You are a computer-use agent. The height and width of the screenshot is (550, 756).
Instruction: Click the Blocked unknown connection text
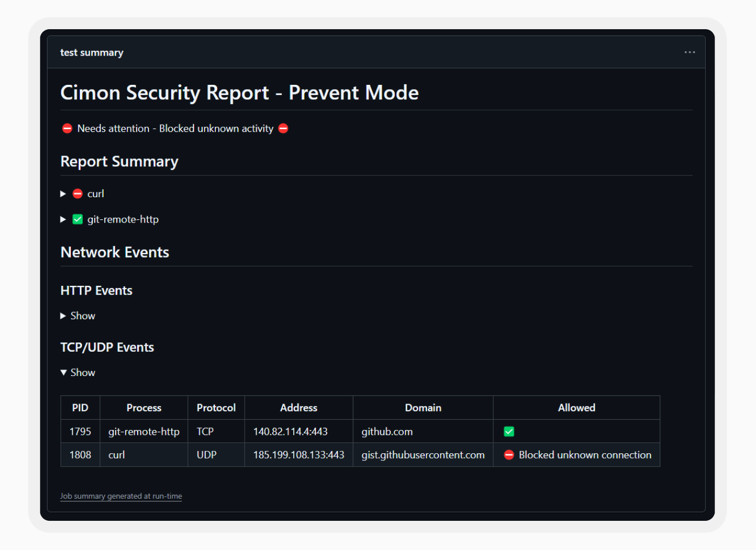[585, 455]
